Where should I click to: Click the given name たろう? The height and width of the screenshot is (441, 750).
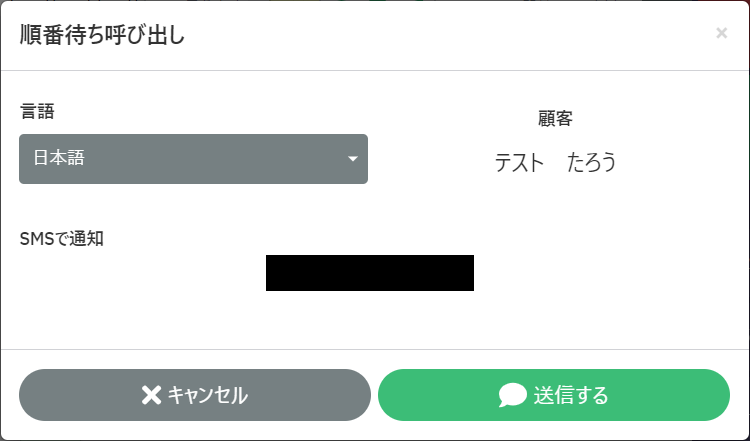coord(592,162)
